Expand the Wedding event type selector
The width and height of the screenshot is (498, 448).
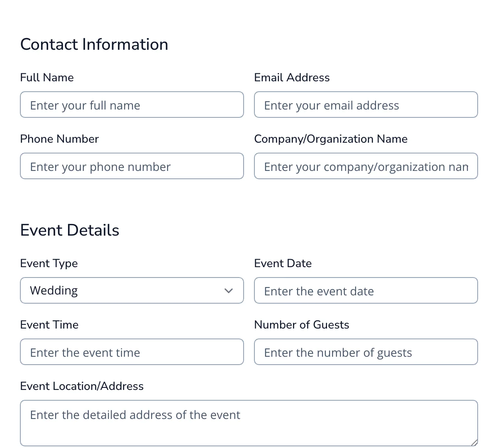pyautogui.click(x=132, y=290)
